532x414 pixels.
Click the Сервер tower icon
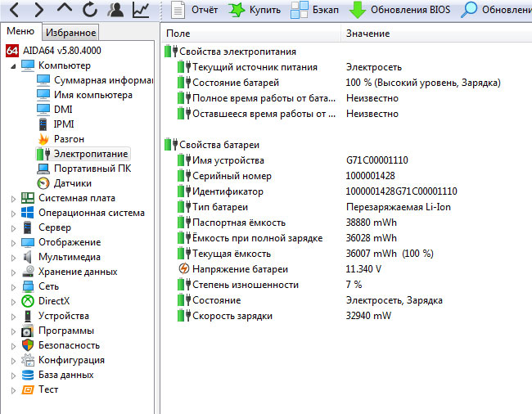click(x=28, y=227)
